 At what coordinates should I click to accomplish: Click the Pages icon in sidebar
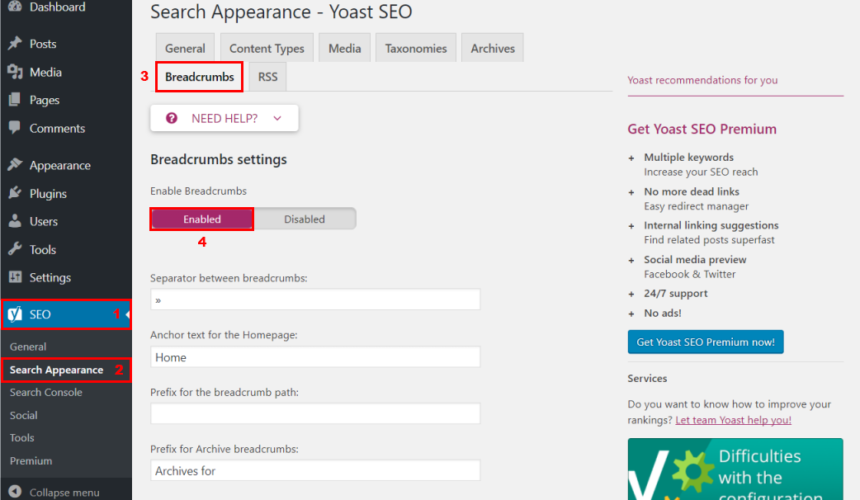(15, 100)
